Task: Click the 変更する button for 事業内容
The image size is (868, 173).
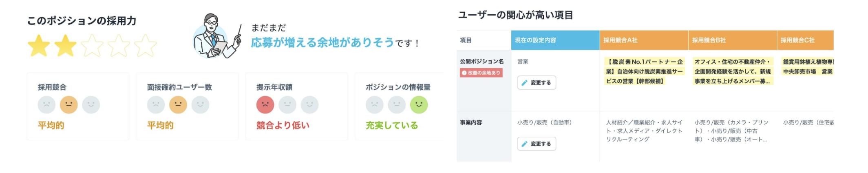Action: [537, 144]
